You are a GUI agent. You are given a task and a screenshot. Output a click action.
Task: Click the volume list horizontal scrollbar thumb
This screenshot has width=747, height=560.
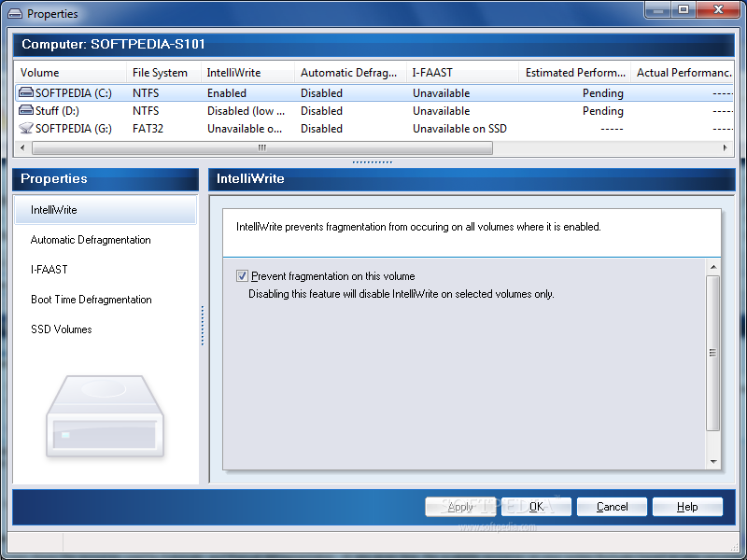[262, 147]
